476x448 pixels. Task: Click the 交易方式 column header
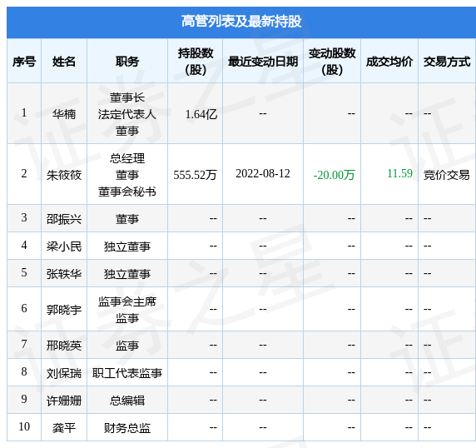447,62
